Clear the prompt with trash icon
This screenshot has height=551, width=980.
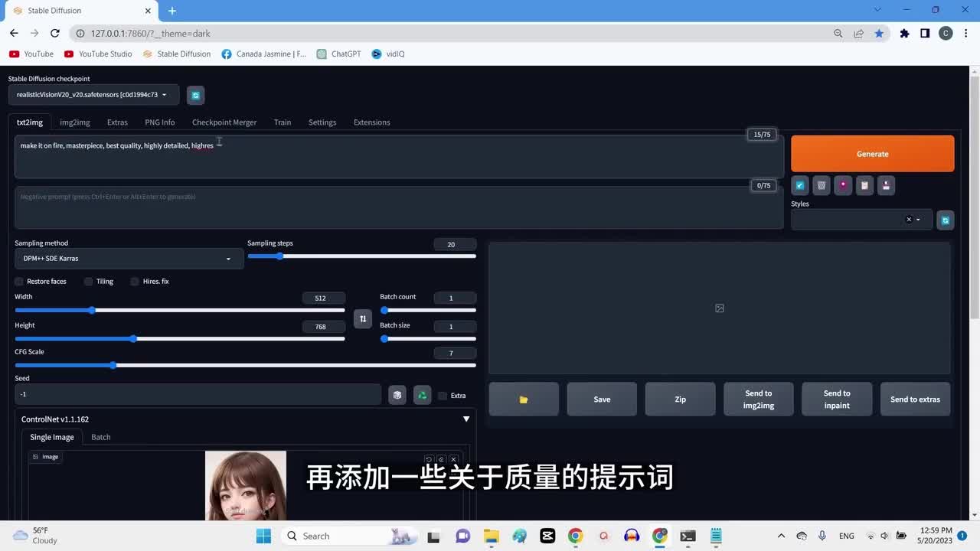822,185
